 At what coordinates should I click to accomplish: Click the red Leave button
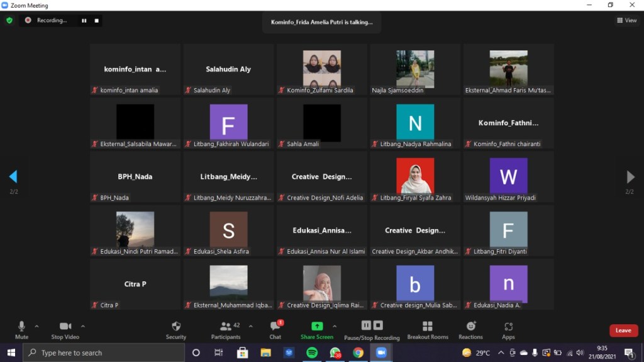623,331
